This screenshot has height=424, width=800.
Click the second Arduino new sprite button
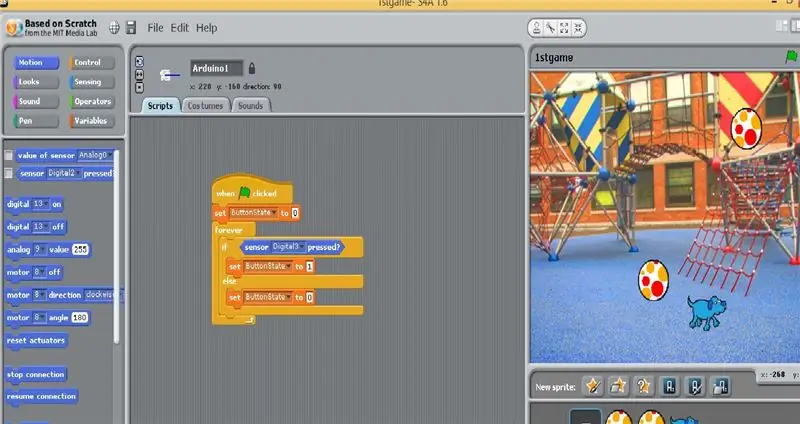point(695,386)
